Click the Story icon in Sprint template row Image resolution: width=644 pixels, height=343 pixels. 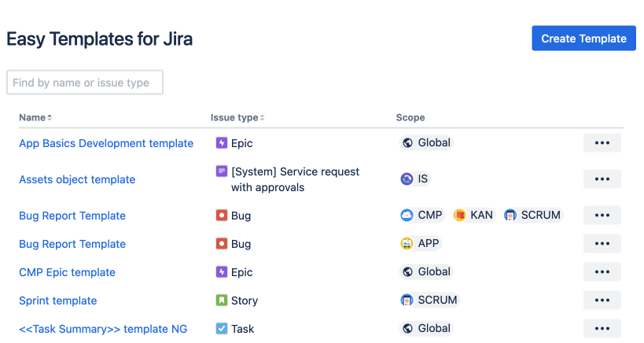(x=222, y=301)
